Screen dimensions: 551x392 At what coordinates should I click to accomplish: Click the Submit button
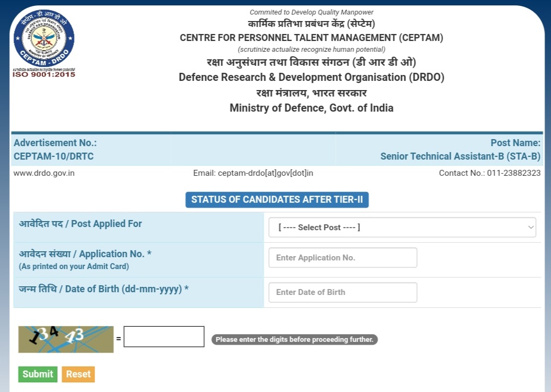[37, 374]
